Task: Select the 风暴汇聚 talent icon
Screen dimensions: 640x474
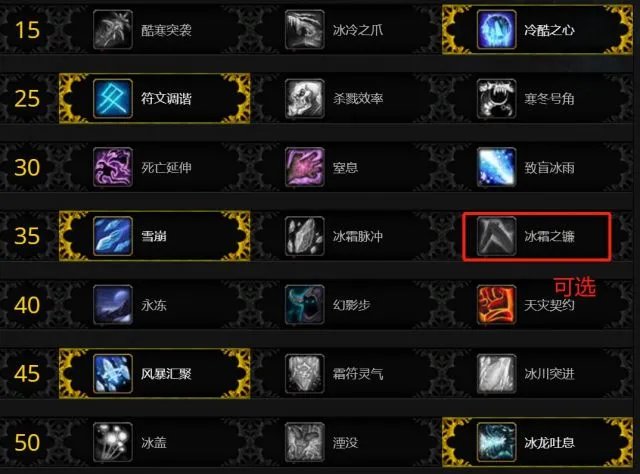Action: 113,374
